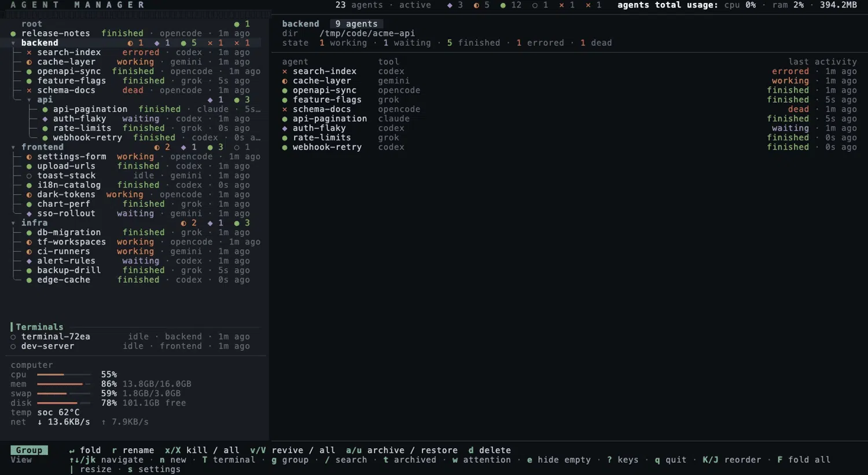
Task: Click the errored icon next to search-index in tree
Action: click(x=29, y=52)
